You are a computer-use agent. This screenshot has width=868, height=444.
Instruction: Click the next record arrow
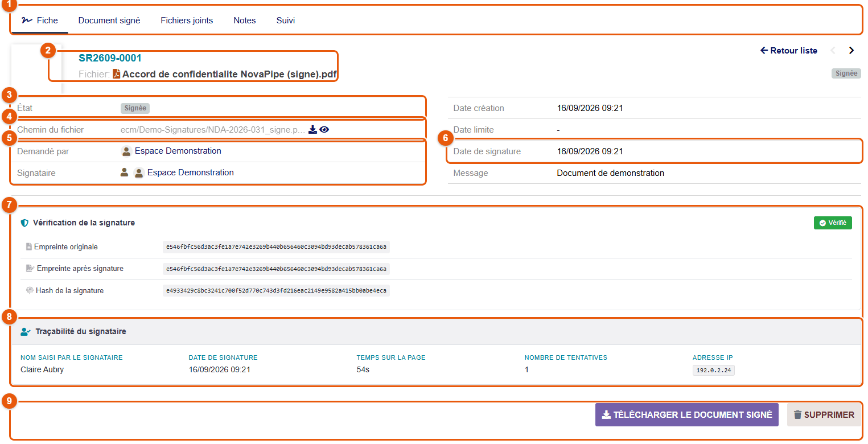[851, 51]
